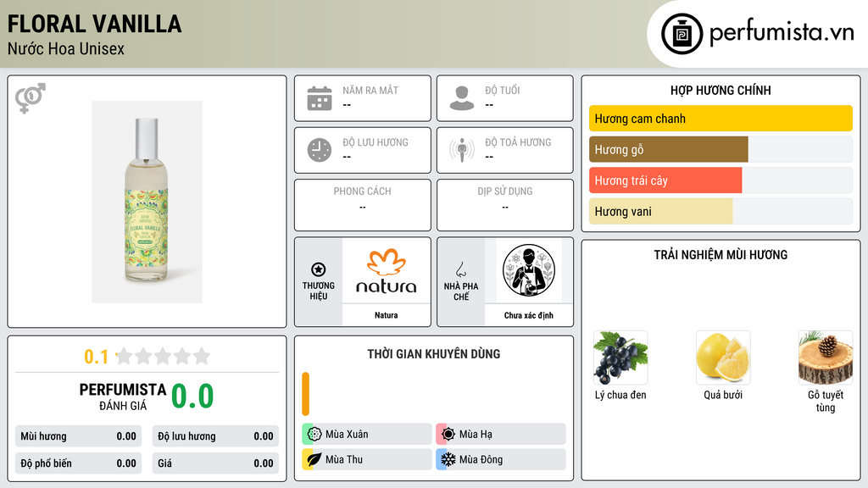Select the Mùa Thu season button
Image resolution: width=868 pixels, height=488 pixels.
[367, 459]
